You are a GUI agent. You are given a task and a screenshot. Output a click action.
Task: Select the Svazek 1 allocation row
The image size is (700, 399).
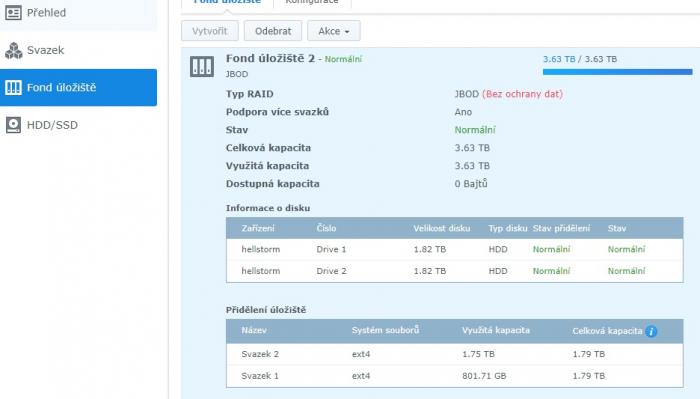point(454,376)
